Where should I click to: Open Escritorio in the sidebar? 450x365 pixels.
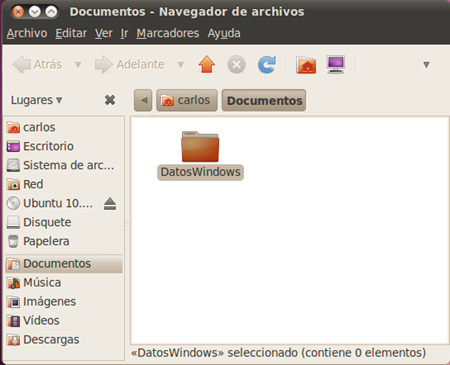point(63,146)
